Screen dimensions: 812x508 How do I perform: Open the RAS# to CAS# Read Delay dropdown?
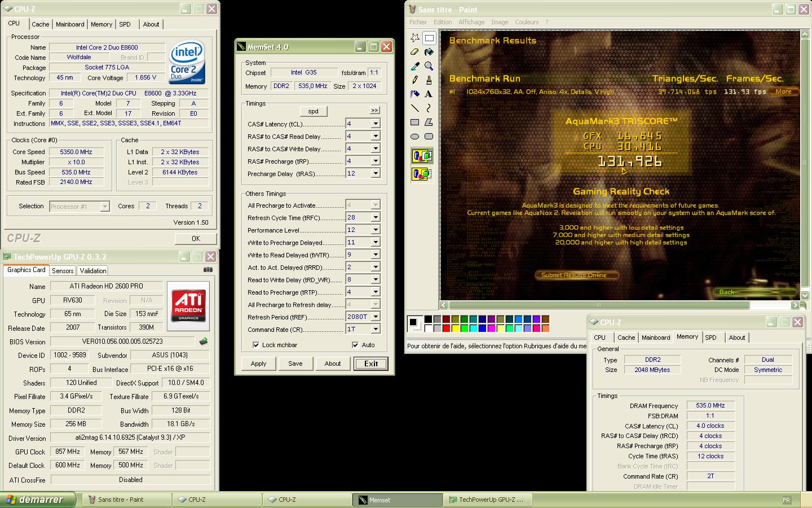375,136
